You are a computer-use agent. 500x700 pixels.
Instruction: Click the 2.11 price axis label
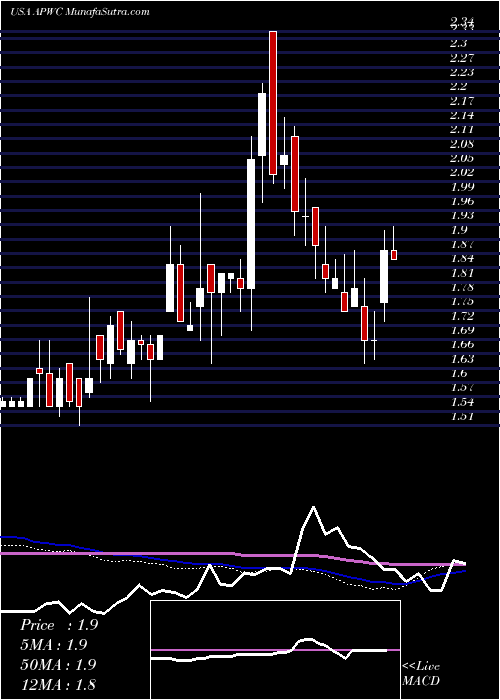(462, 129)
